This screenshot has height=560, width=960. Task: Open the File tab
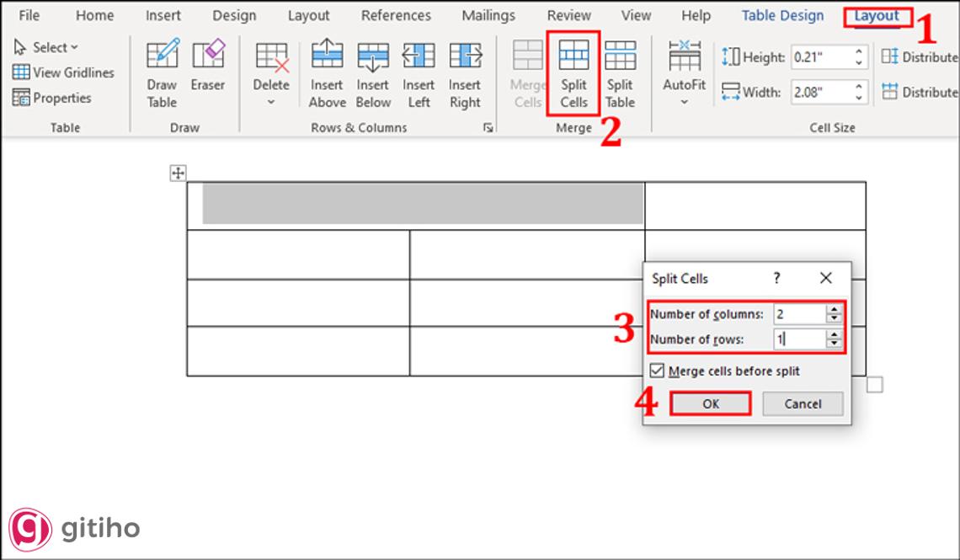29,15
